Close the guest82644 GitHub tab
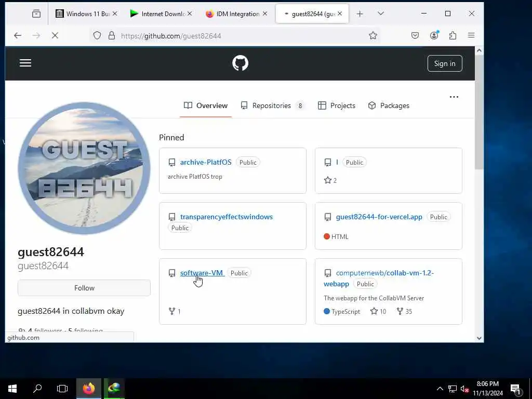Image resolution: width=532 pixels, height=399 pixels. click(x=340, y=14)
